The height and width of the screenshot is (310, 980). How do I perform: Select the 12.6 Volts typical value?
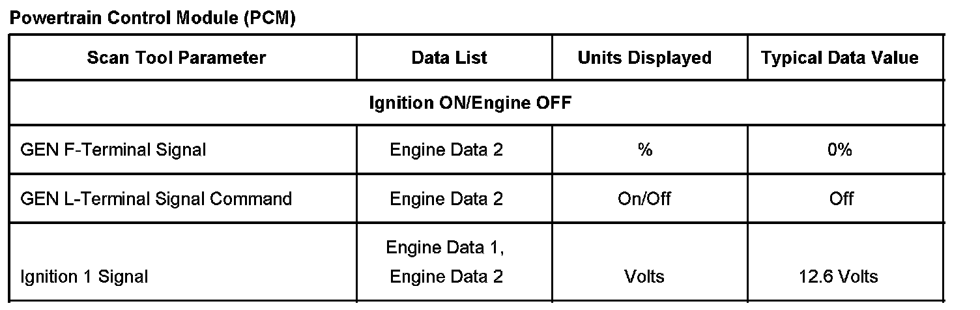[x=839, y=277]
